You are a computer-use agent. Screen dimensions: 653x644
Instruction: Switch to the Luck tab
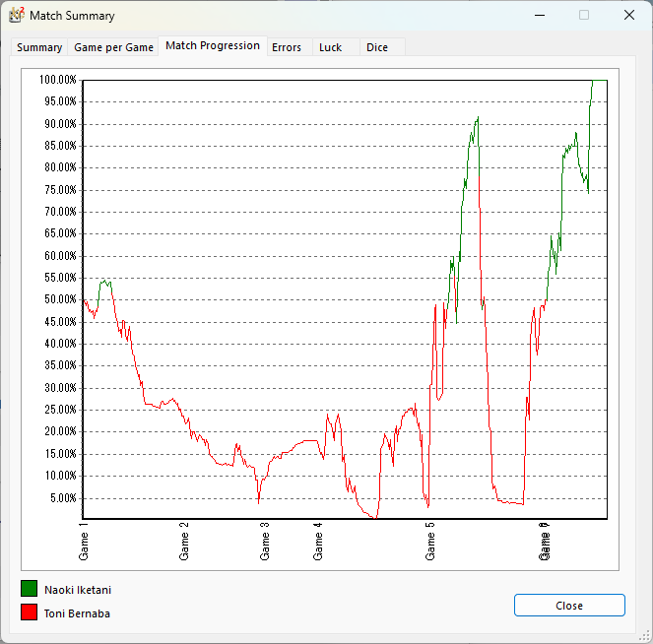[x=330, y=47]
